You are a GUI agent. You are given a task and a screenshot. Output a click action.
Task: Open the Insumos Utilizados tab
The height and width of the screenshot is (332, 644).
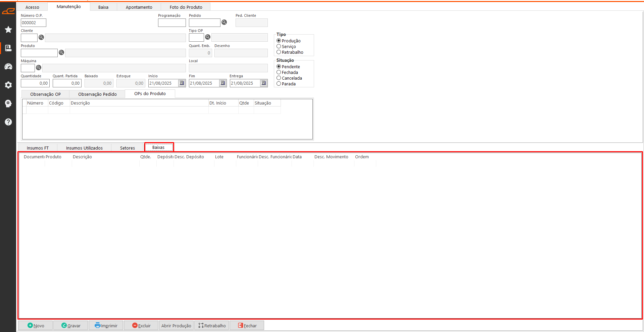(84, 148)
